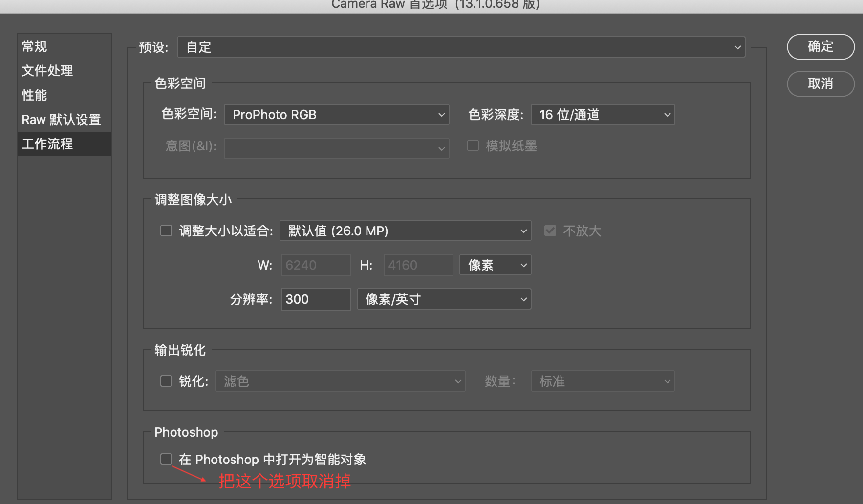
Task: Toggle the 不放大 checkbox
Action: 550,231
